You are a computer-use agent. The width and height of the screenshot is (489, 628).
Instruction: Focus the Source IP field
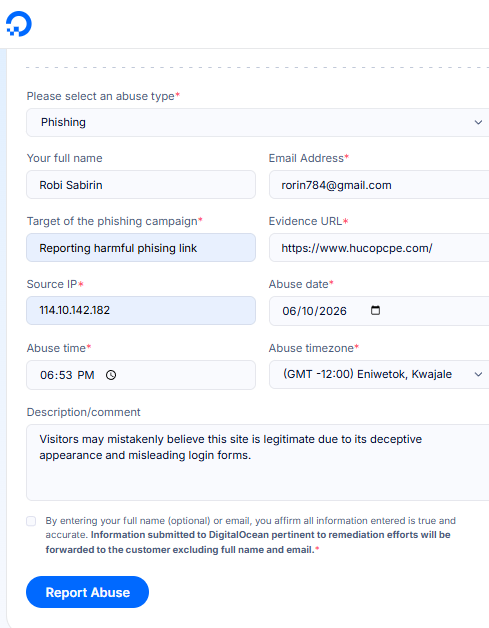click(141, 310)
